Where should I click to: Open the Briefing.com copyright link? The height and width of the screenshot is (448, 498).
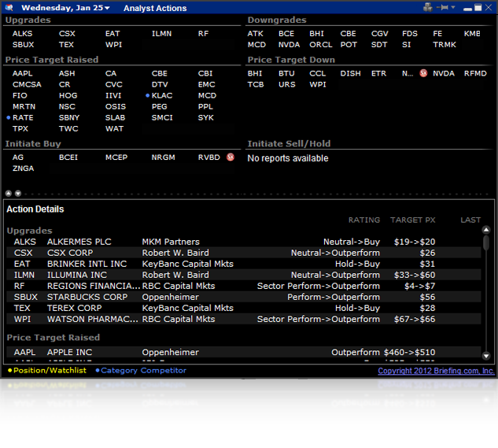[x=436, y=371]
